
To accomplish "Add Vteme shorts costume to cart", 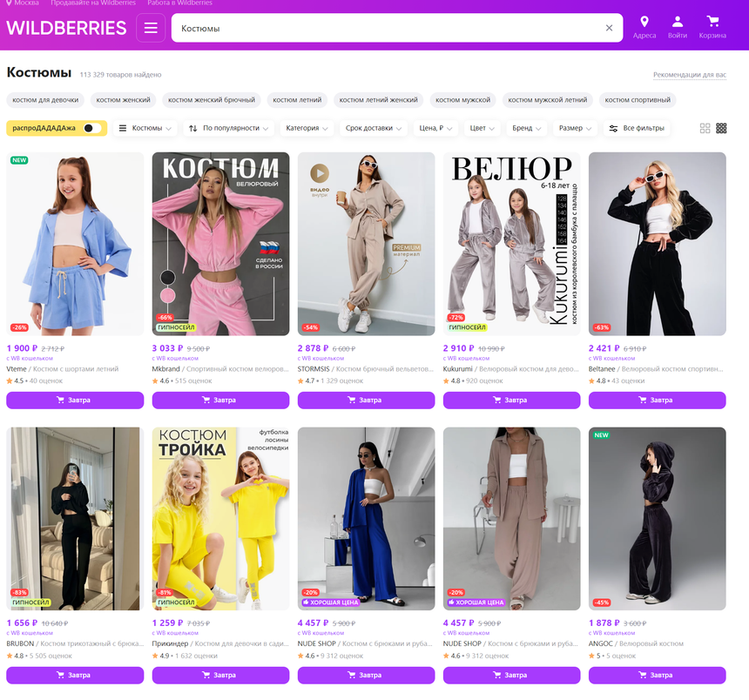I will [x=75, y=400].
